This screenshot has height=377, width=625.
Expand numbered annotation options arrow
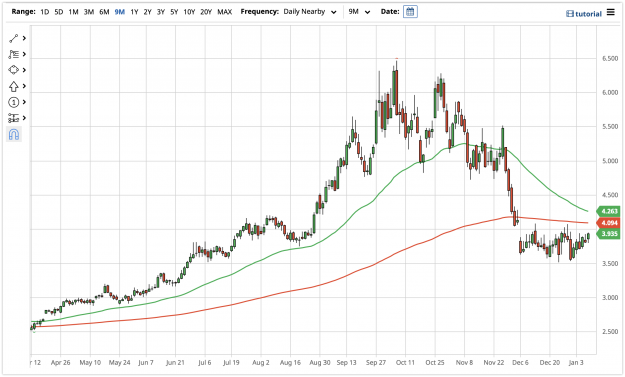point(24,102)
